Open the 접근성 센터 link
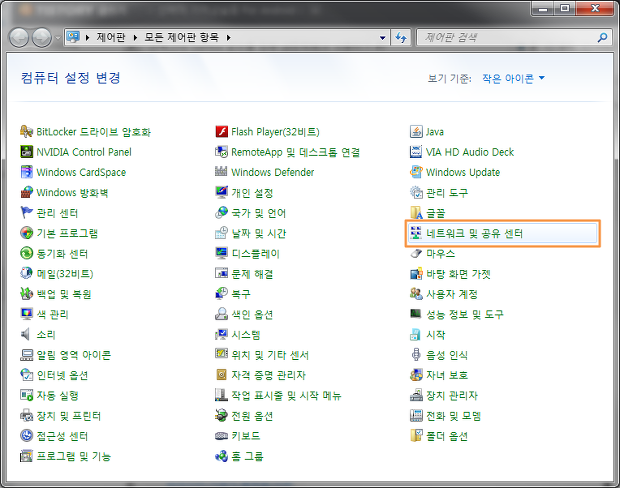The height and width of the screenshot is (488, 620). (x=62, y=436)
